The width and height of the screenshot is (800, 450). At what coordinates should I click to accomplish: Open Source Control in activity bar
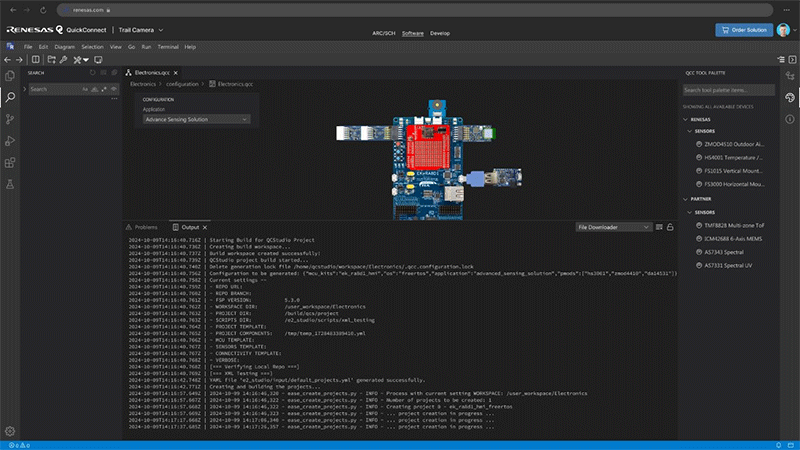(11, 119)
